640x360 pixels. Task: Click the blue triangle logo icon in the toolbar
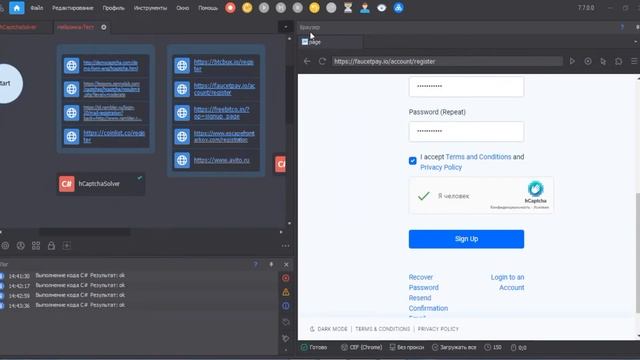(x=398, y=8)
